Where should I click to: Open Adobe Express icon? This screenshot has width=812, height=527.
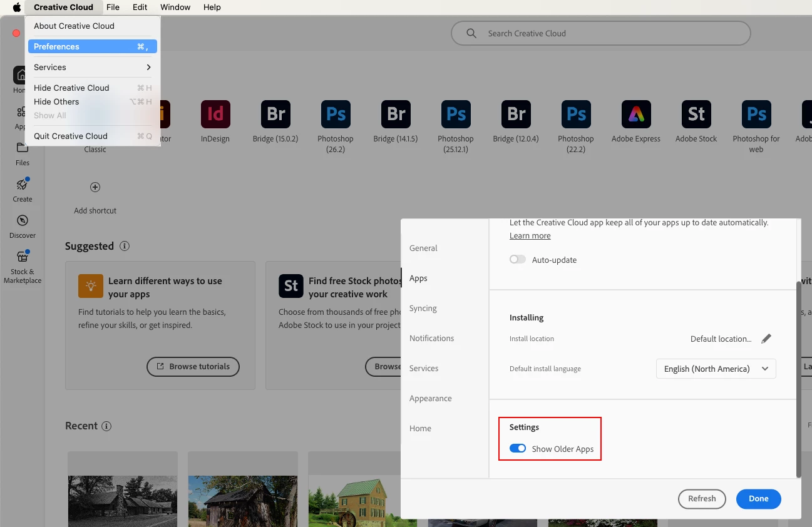coord(636,115)
